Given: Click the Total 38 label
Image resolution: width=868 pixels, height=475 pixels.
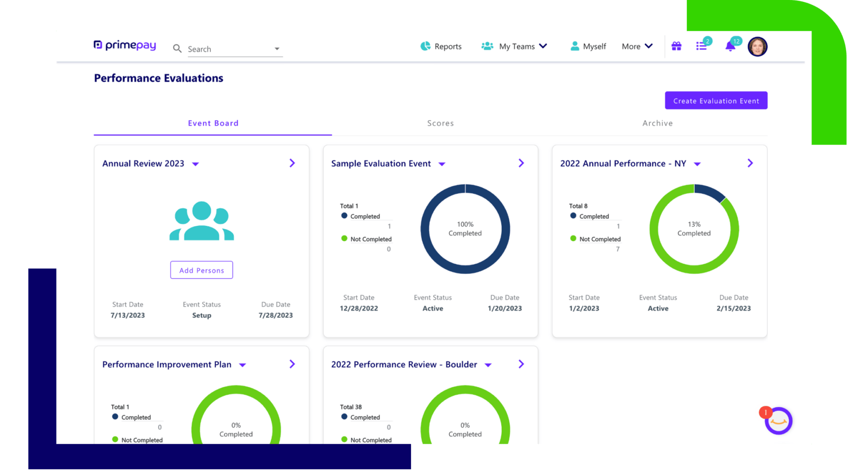Looking at the screenshot, I should click(x=351, y=407).
